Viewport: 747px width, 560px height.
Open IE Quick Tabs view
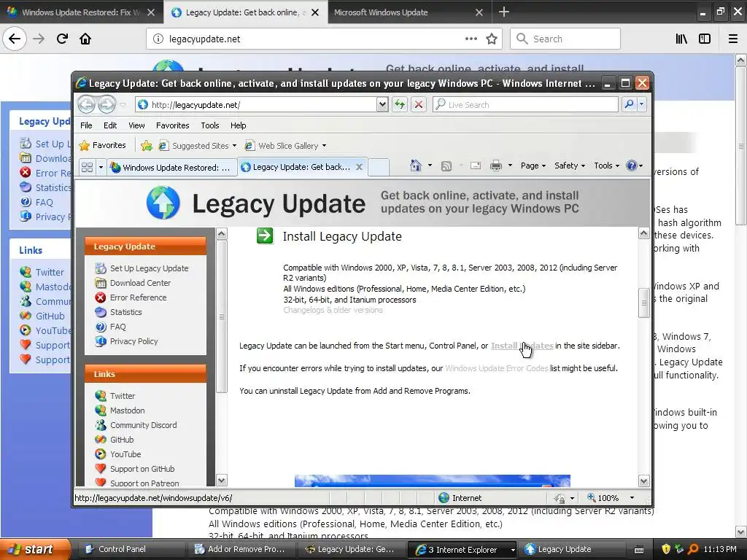coord(88,167)
